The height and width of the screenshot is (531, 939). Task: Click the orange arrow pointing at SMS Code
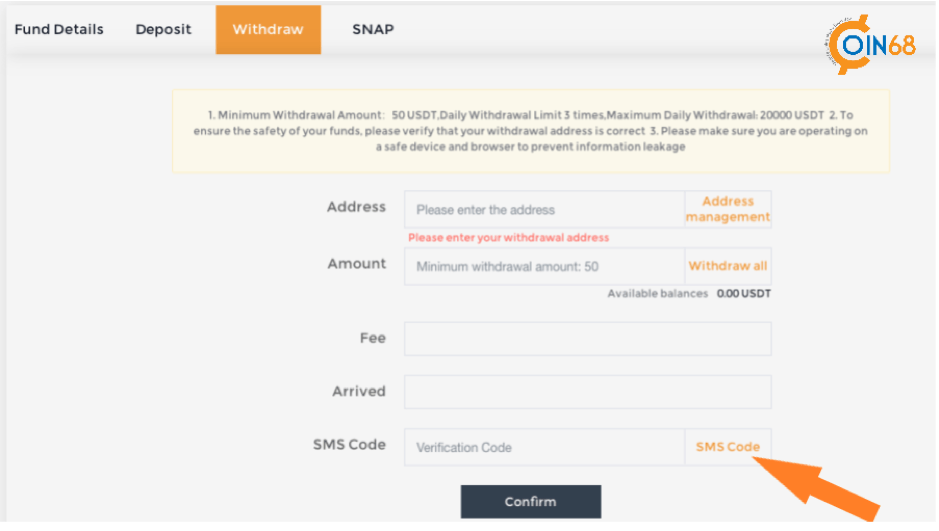[817, 488]
